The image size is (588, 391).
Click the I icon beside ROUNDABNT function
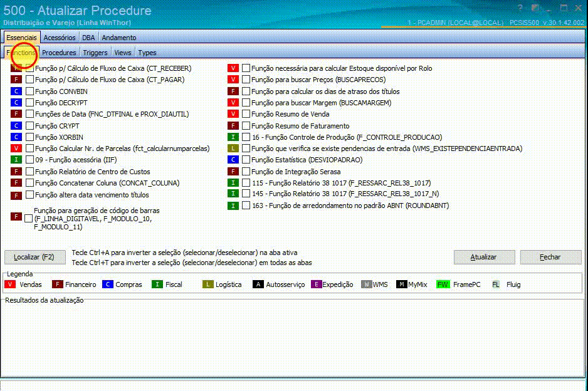[233, 206]
